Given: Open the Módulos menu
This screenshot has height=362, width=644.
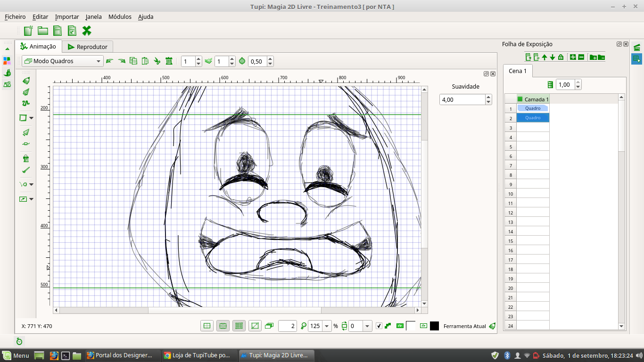Looking at the screenshot, I should point(120,16).
